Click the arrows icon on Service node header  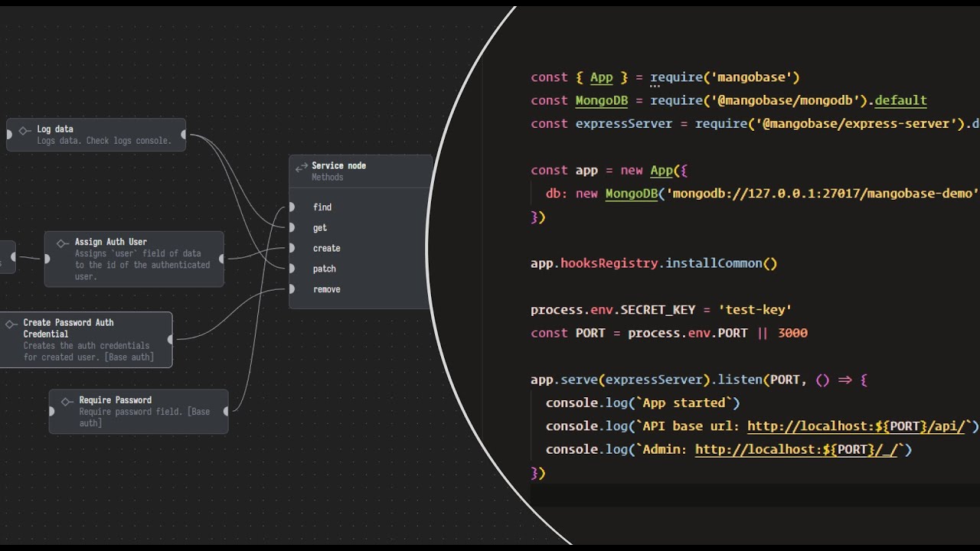click(302, 167)
